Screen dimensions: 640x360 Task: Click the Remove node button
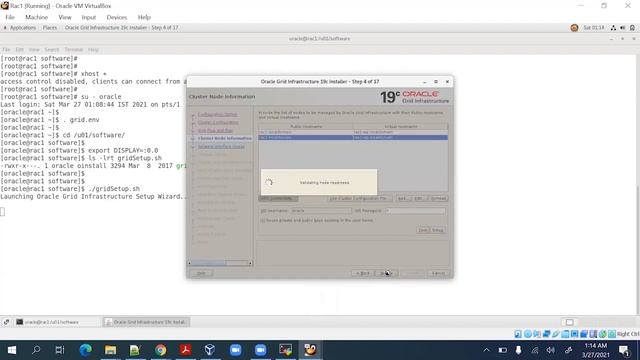pos(437,198)
